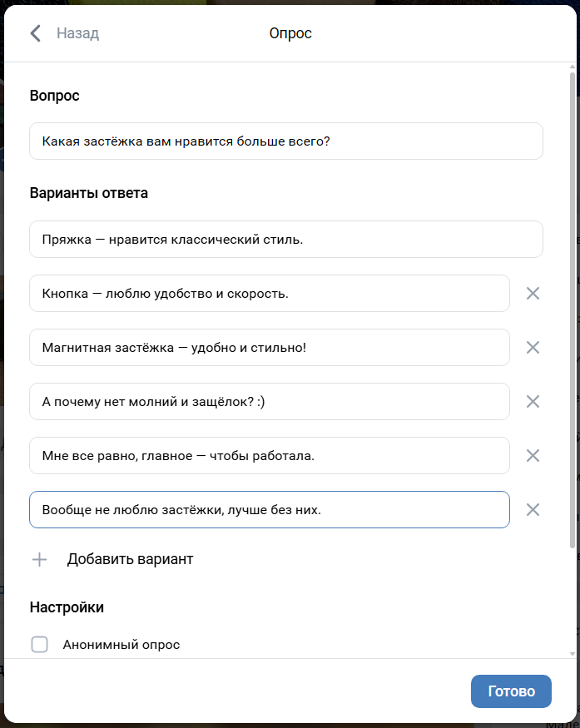The height and width of the screenshot is (728, 580).
Task: Click the back chevron arrow icon
Action: click(x=35, y=33)
